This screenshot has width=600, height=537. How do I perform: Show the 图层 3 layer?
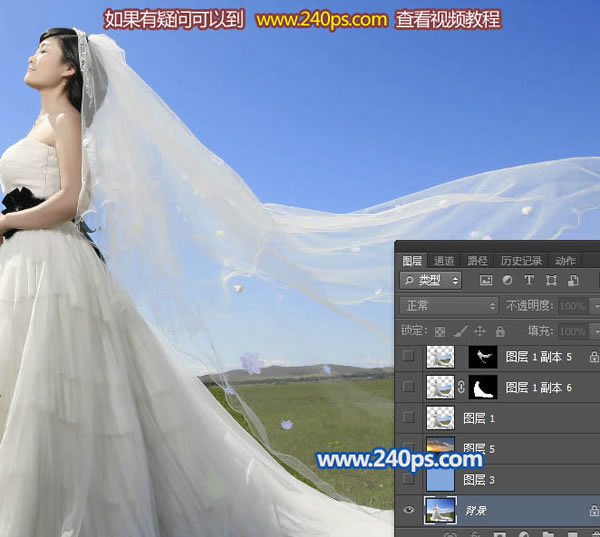[x=408, y=479]
